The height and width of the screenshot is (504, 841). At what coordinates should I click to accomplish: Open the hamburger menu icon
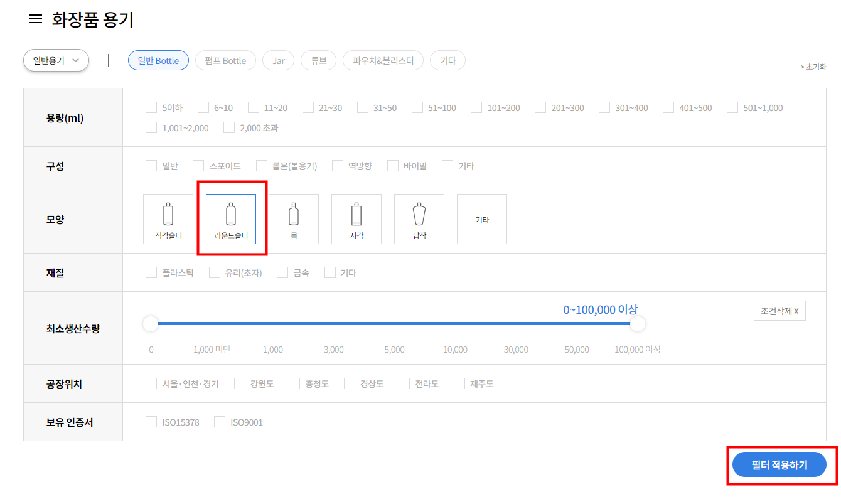pyautogui.click(x=36, y=19)
